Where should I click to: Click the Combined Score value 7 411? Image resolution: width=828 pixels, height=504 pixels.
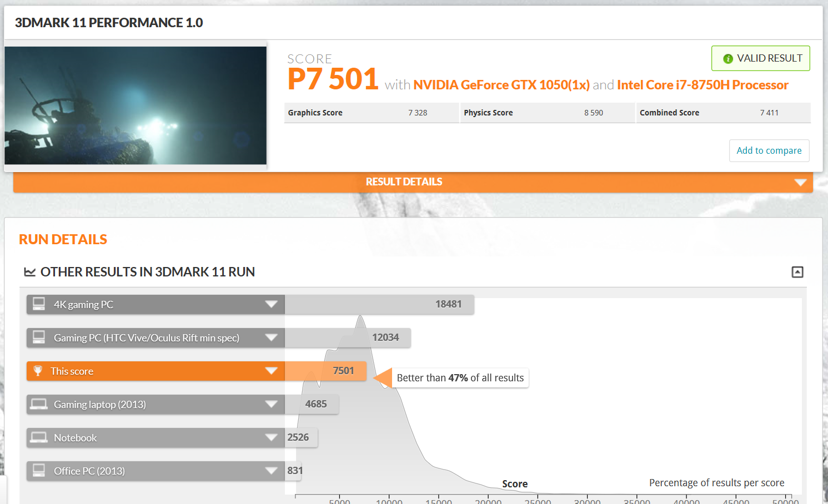coord(769,113)
